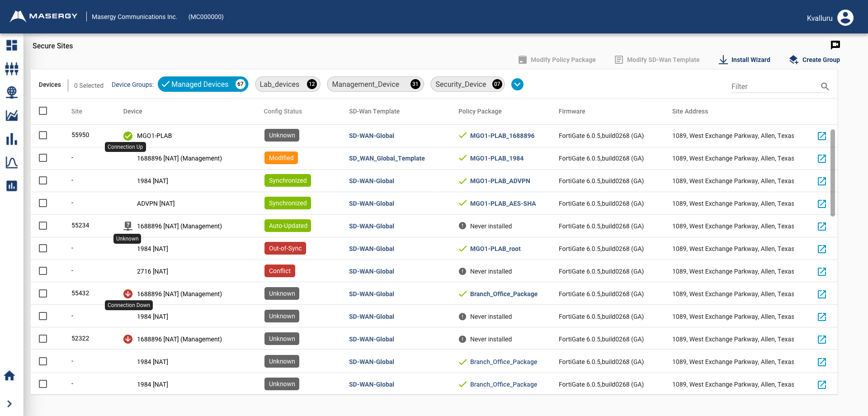Switch to the Managed Devices group
The image size is (868, 416).
coord(203,84)
